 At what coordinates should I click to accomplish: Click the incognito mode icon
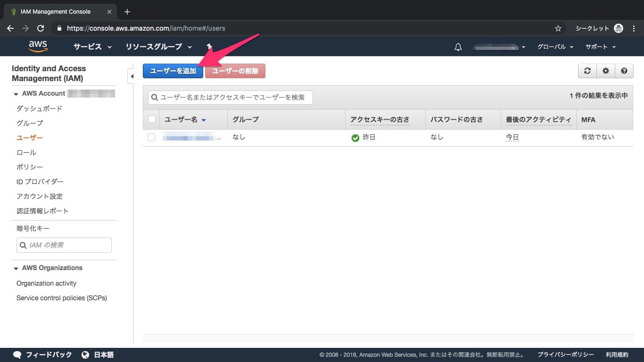pyautogui.click(x=619, y=28)
